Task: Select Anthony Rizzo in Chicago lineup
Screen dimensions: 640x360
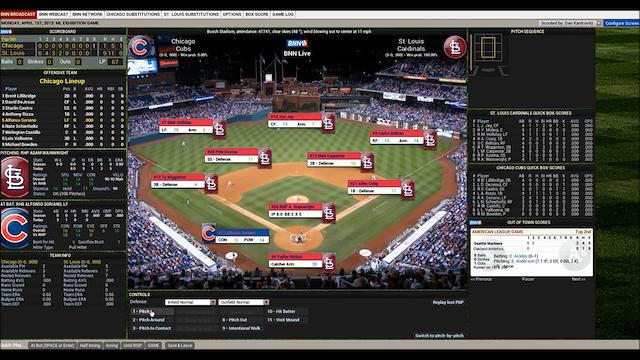Action: click(x=63, y=114)
